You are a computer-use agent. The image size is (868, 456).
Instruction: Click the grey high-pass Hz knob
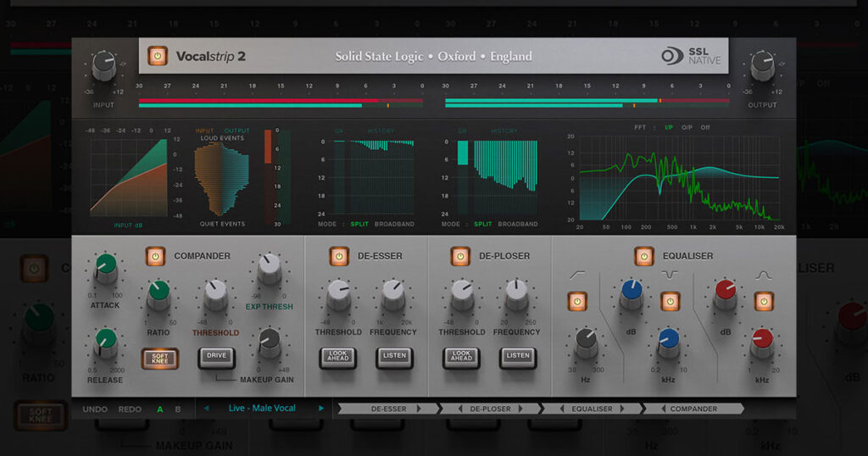pyautogui.click(x=586, y=343)
